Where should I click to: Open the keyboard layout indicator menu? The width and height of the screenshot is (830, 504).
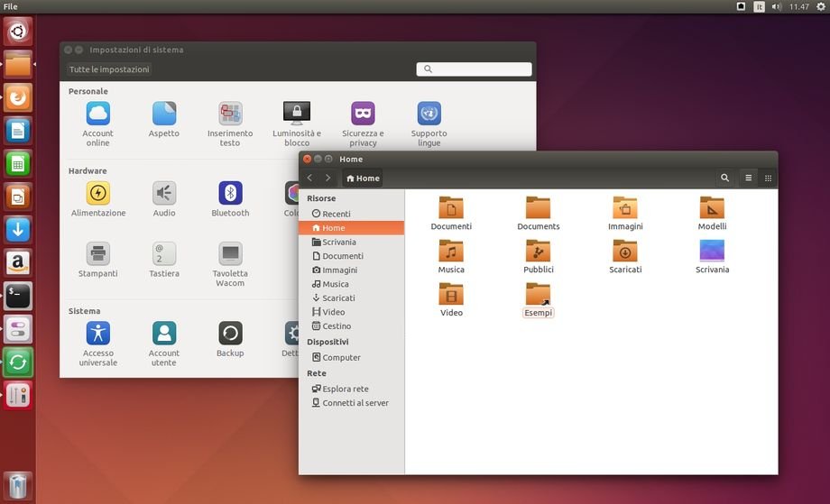759,6
